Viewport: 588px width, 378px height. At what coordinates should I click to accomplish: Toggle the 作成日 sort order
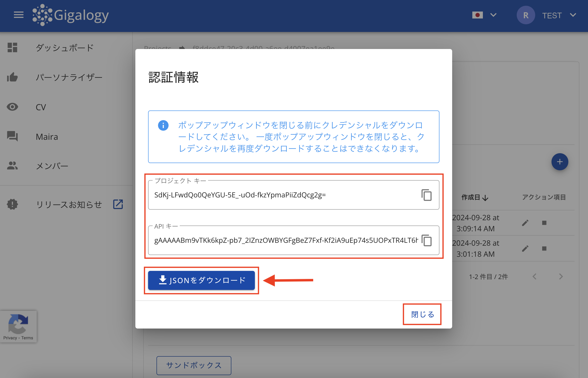click(x=475, y=198)
